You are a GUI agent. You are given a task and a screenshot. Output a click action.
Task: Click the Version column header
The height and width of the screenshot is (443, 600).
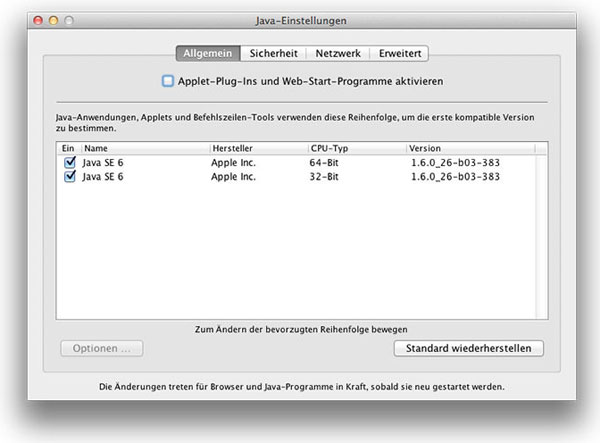coord(470,147)
